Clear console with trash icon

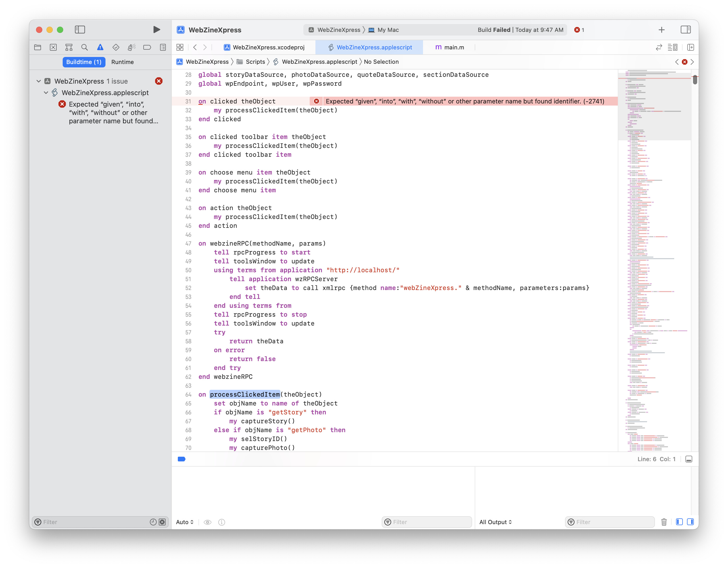click(x=664, y=522)
